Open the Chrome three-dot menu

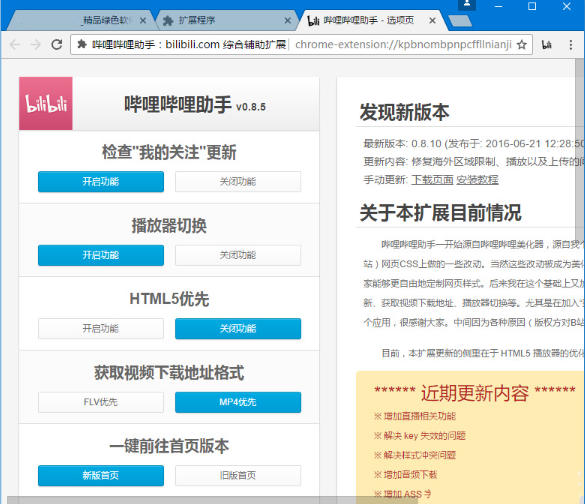pos(570,45)
